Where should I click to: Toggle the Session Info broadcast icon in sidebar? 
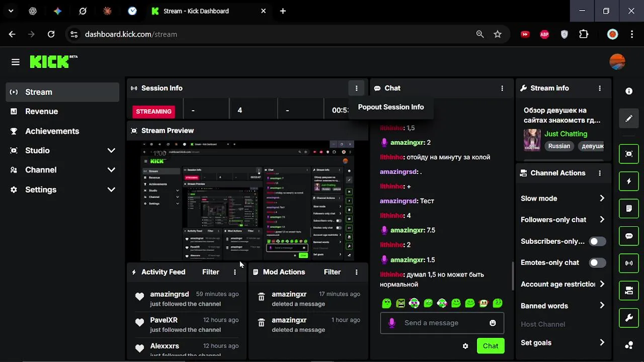tap(629, 263)
